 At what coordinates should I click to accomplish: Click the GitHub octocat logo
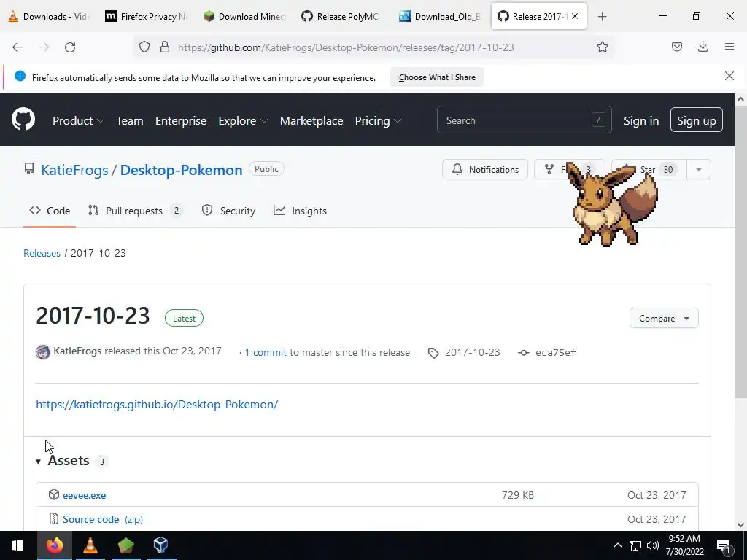[x=23, y=119]
